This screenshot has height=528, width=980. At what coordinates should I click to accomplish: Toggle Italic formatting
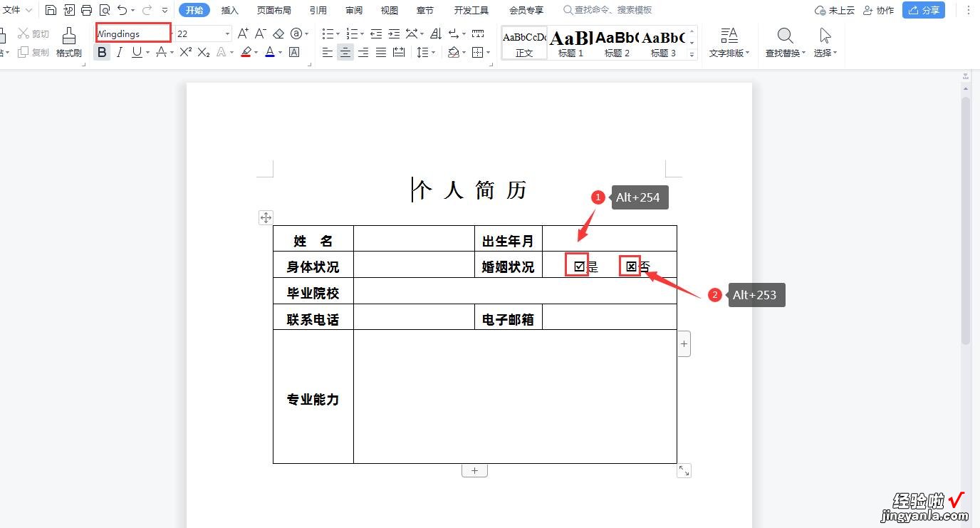pyautogui.click(x=119, y=52)
